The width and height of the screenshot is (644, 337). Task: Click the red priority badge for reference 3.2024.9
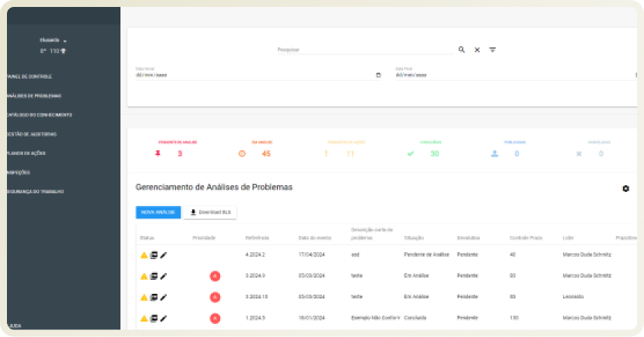tap(215, 276)
